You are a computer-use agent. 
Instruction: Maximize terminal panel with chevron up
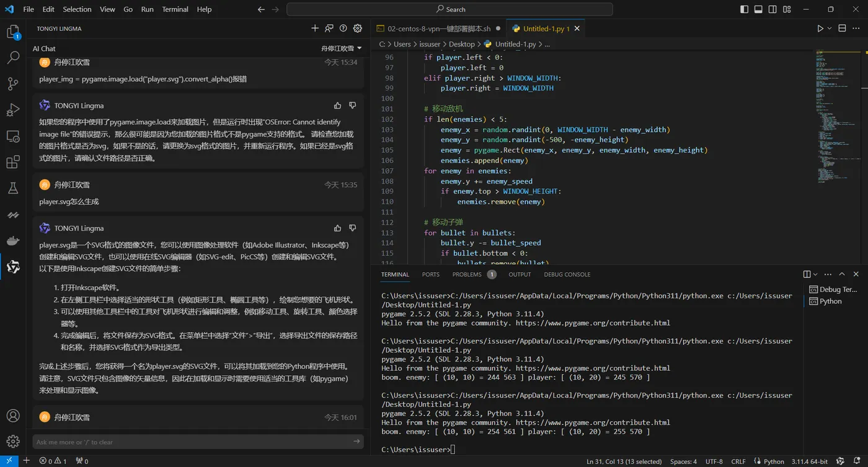(842, 274)
